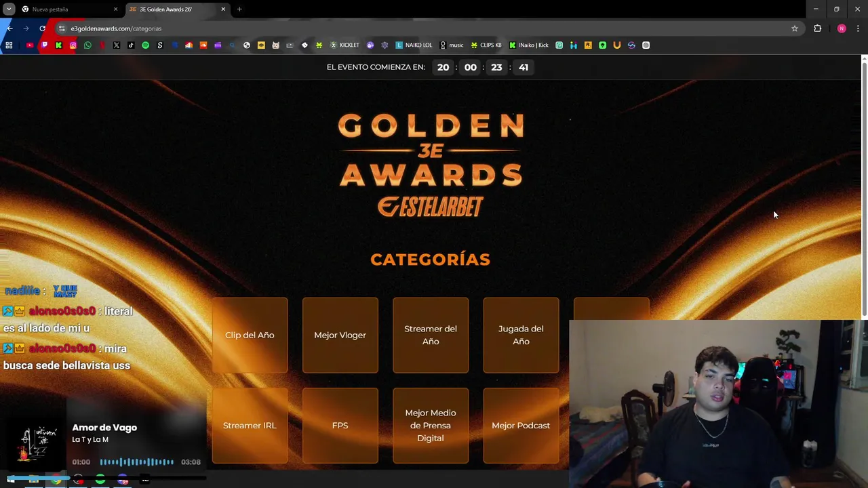The width and height of the screenshot is (868, 488).
Task: Open the WhatsApp bookmark
Action: [87, 45]
